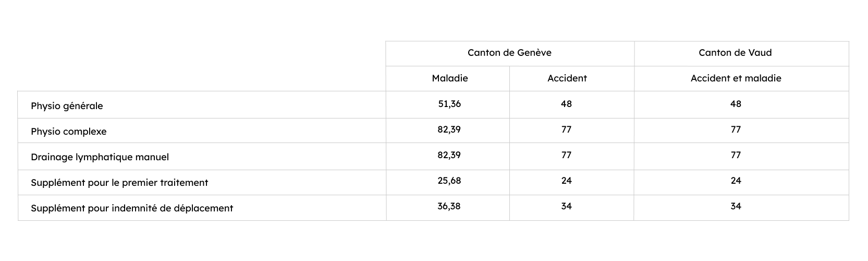This screenshot has width=868, height=261.
Task: Click indemnité de déplacement Genève Accident value 34
Action: point(567,206)
